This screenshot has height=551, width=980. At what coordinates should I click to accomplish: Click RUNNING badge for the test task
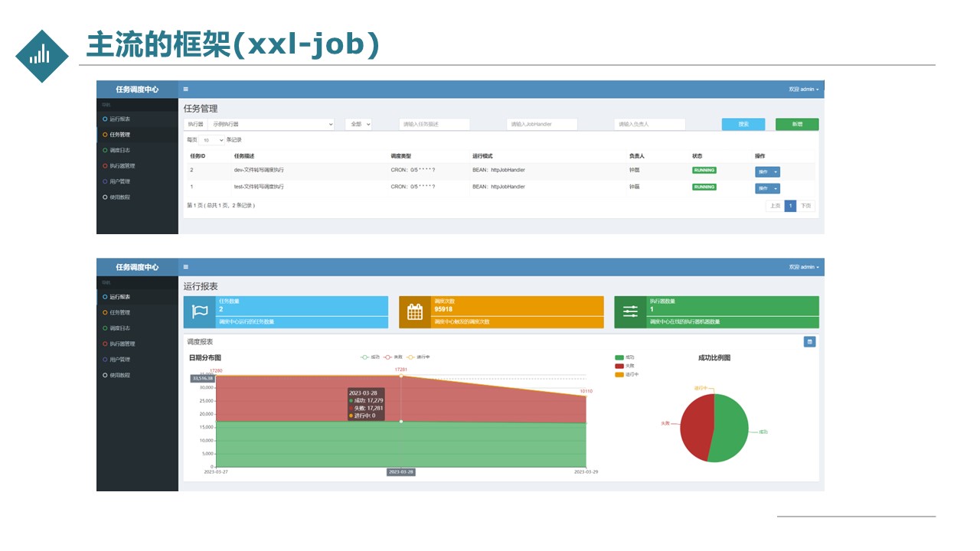[704, 187]
